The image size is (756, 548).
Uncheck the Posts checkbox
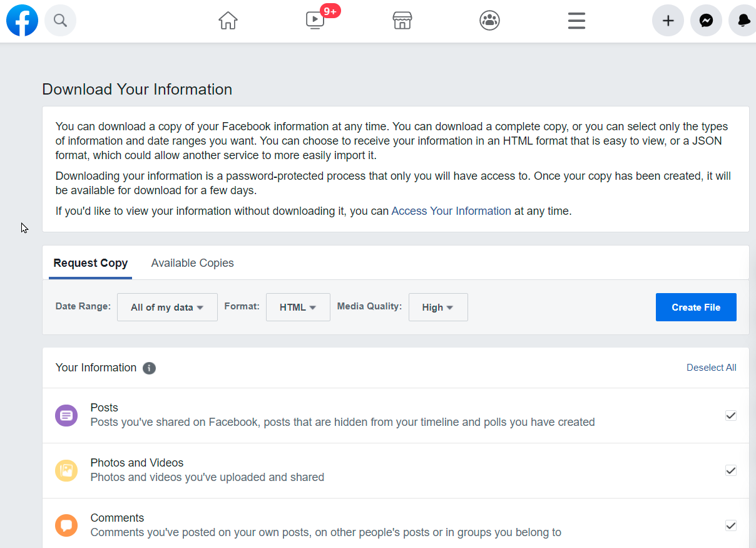[x=730, y=415]
